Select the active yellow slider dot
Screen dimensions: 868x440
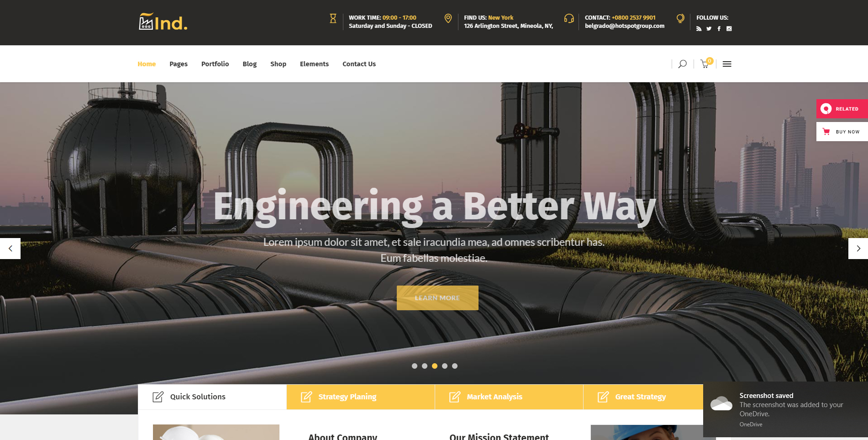435,366
